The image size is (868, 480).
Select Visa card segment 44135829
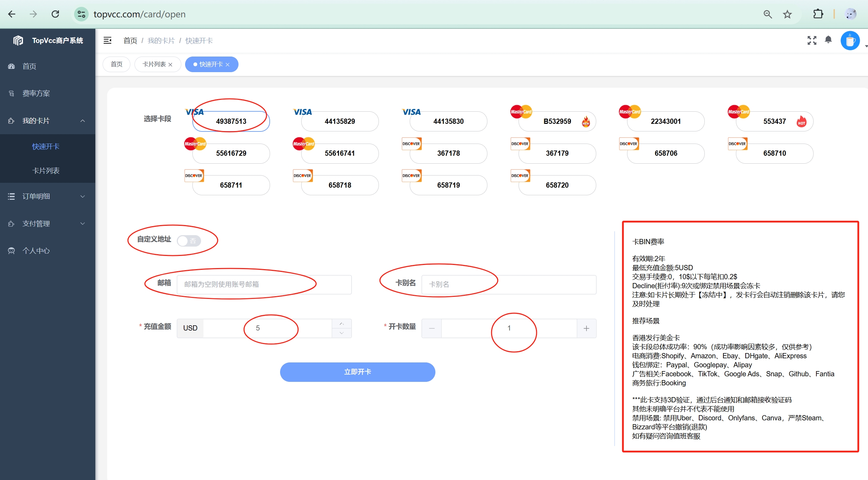(x=339, y=121)
